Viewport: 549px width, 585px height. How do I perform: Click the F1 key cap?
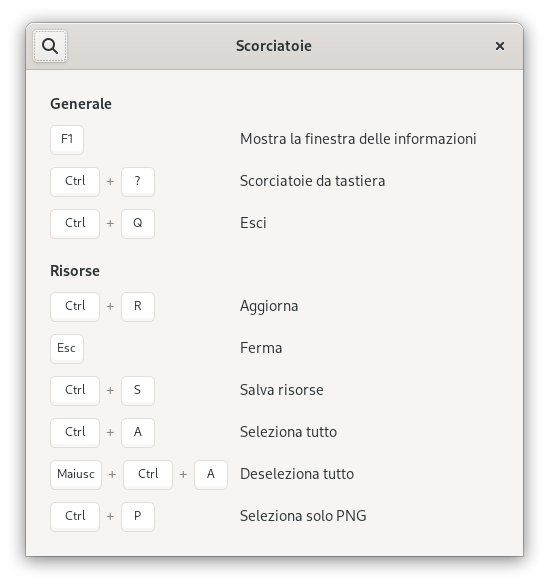(x=67, y=140)
